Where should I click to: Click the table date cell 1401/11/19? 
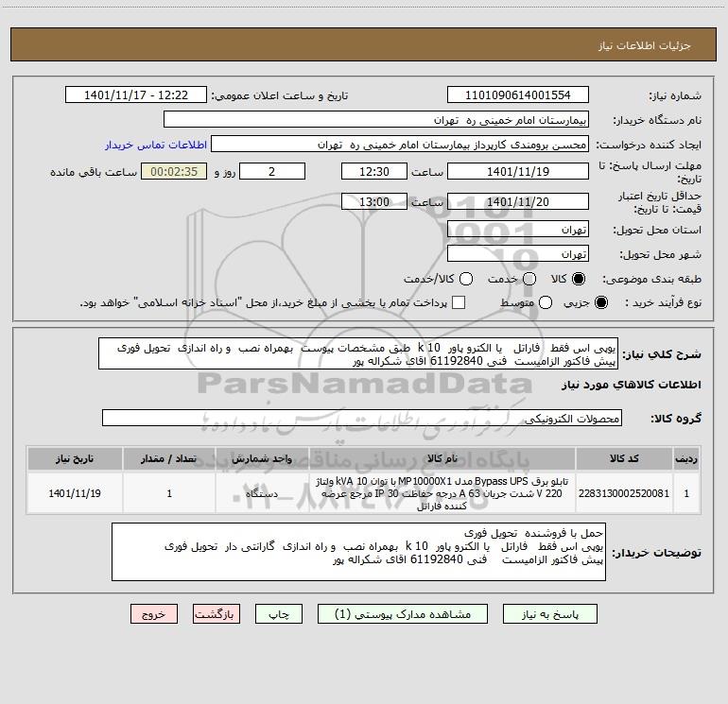point(75,493)
